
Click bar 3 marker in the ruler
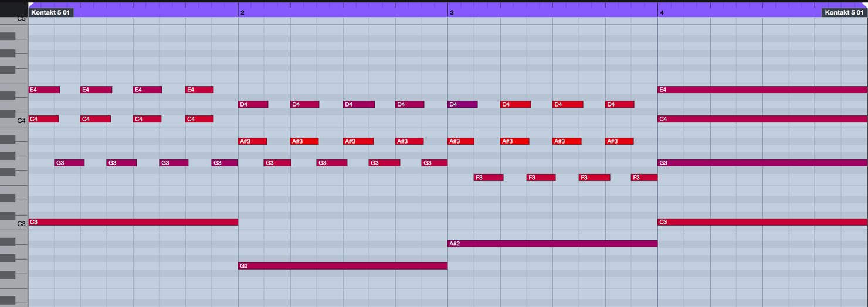point(452,12)
